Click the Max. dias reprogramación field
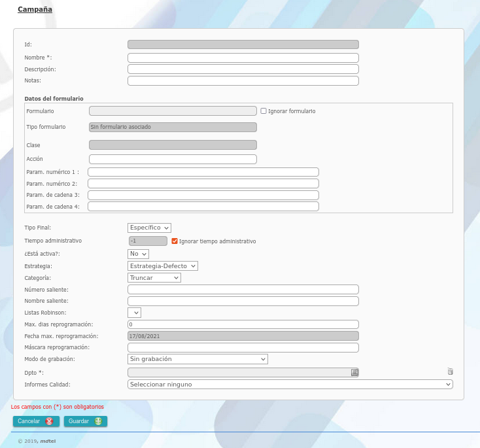The height and width of the screenshot is (448, 480). pos(243,324)
